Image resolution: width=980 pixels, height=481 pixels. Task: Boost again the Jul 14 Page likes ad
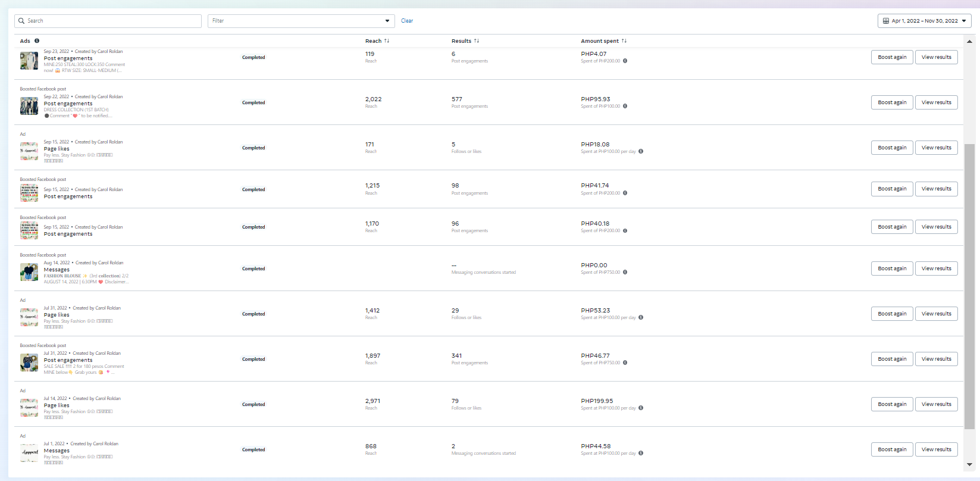(x=892, y=404)
